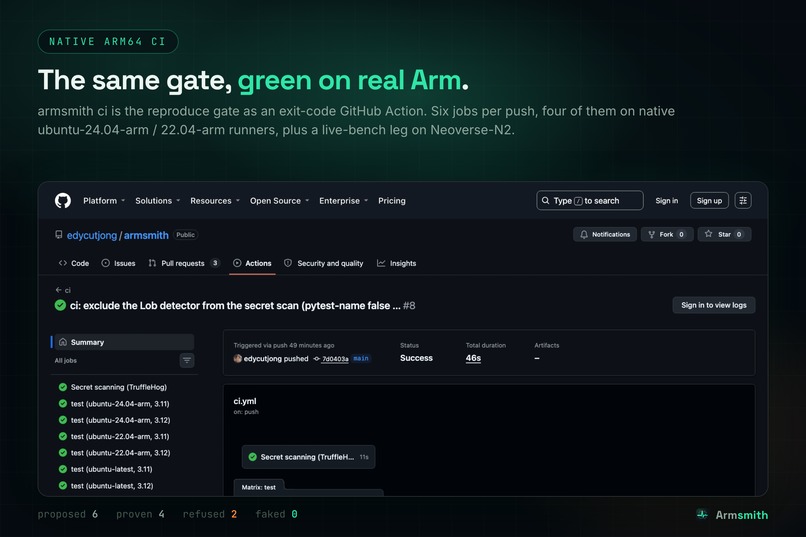Fork the repository
806x537 pixels.
tap(667, 234)
